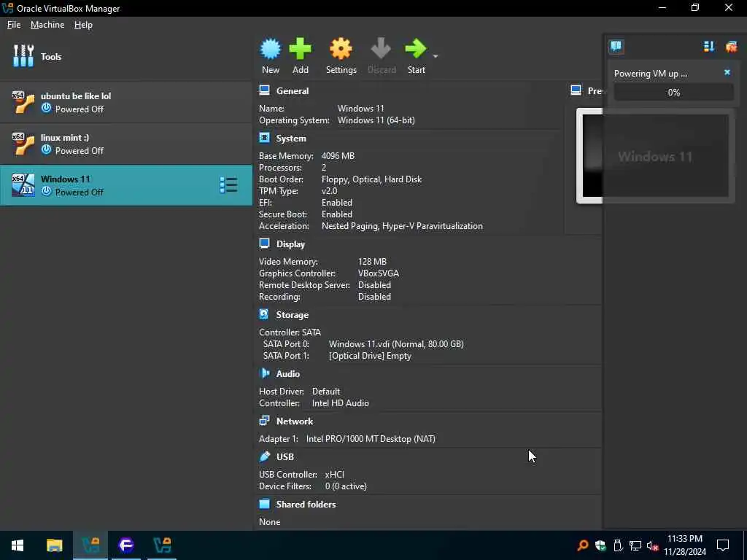
Task: Click the General section header link
Action: click(x=292, y=91)
